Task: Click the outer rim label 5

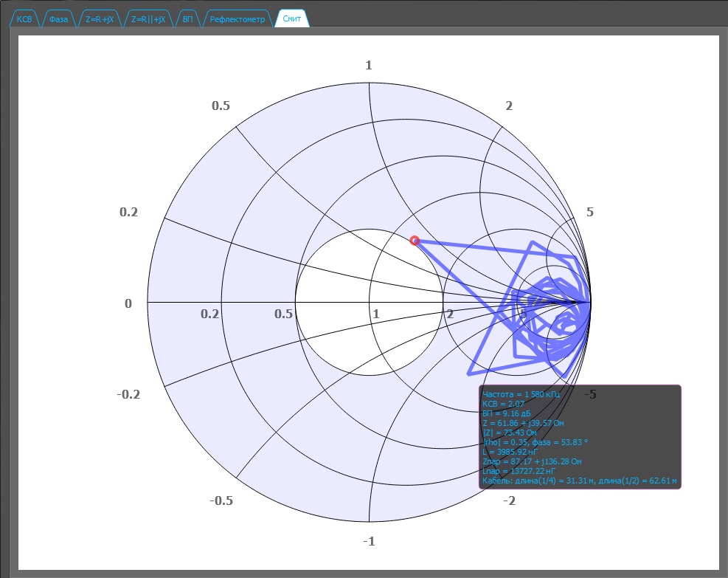Action: [590, 213]
